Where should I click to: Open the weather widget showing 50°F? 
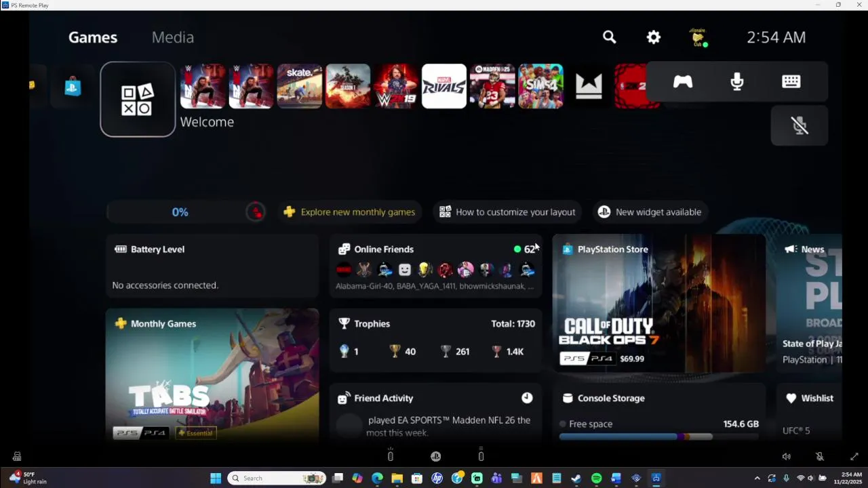[28, 478]
